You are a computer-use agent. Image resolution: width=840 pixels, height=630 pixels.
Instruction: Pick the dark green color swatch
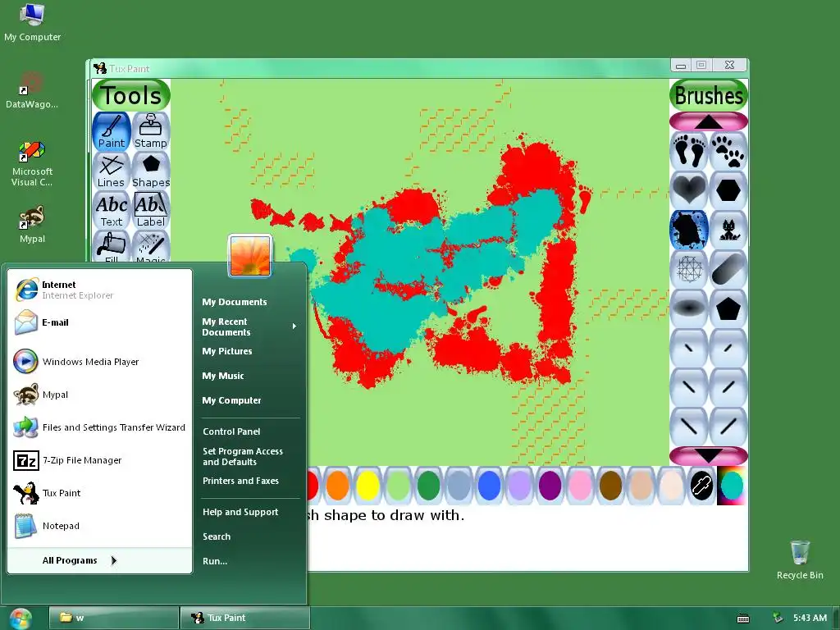428,486
